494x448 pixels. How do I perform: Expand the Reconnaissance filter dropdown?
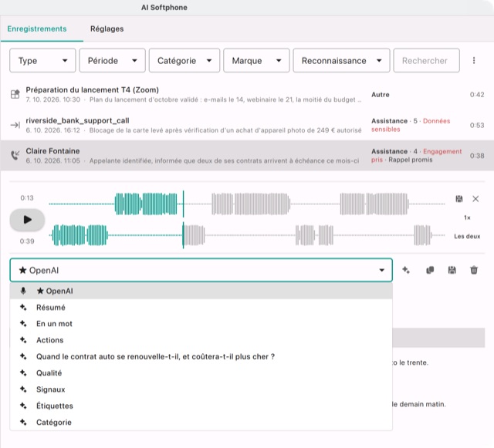[x=341, y=60]
